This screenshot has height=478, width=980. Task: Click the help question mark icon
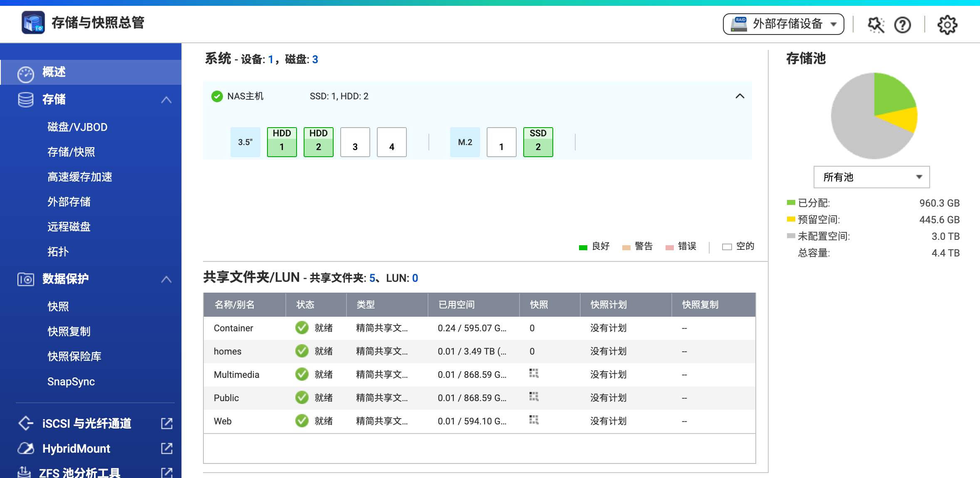902,25
